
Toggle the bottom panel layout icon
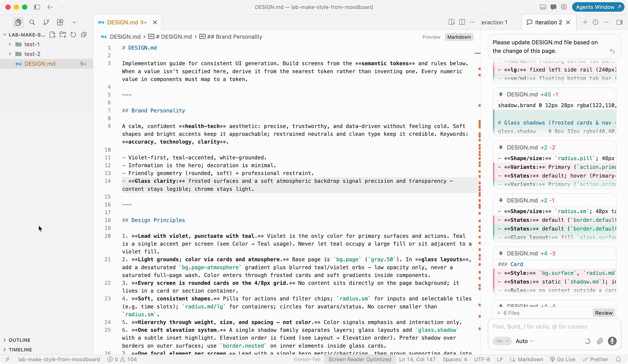coord(543,7)
